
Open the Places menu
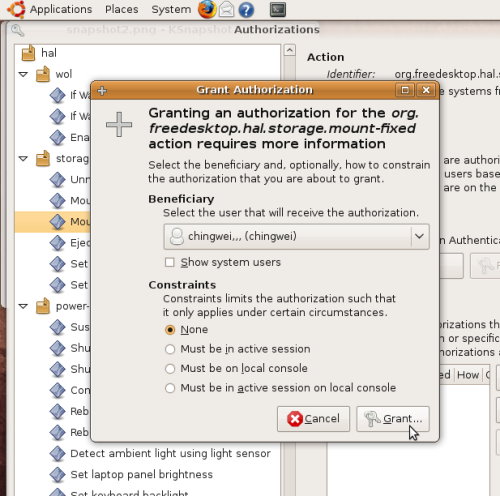122,9
